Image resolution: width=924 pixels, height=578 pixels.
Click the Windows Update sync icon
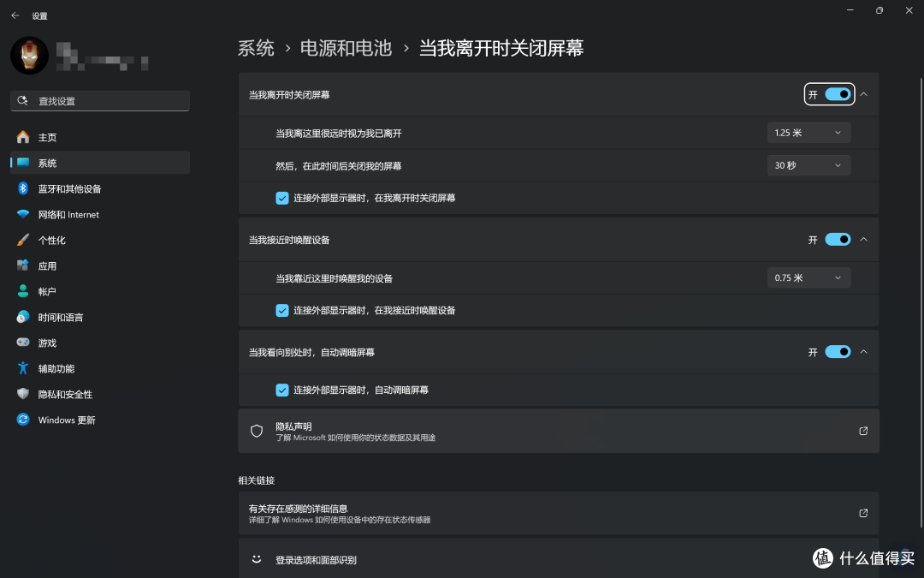tap(23, 420)
